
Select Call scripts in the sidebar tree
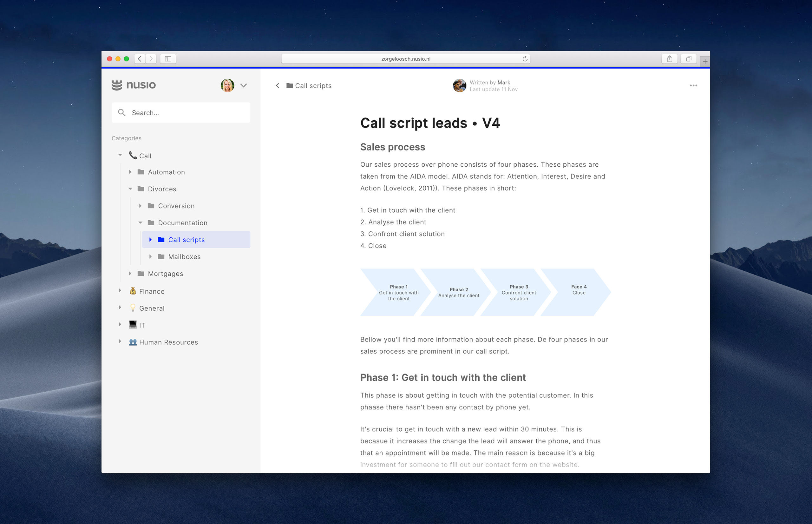click(196, 240)
